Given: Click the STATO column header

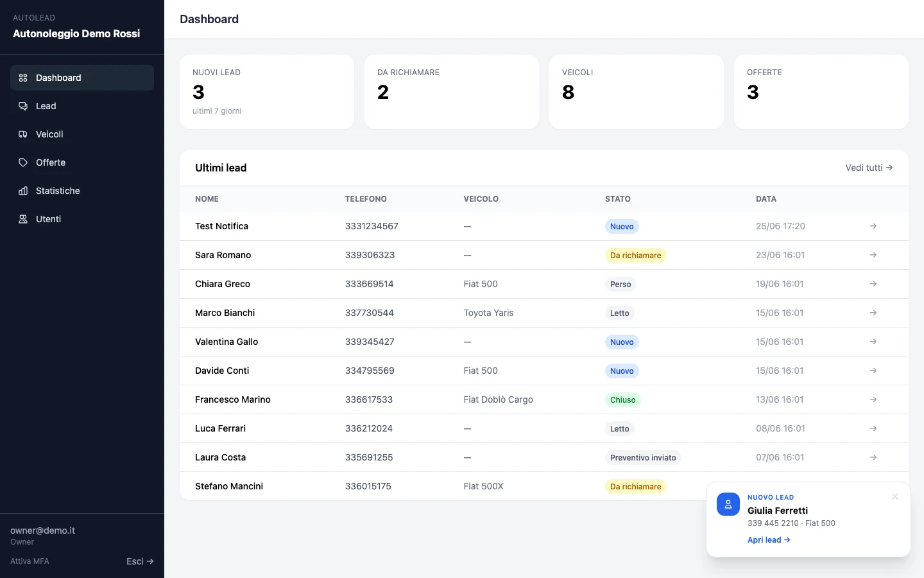Looking at the screenshot, I should coord(617,199).
